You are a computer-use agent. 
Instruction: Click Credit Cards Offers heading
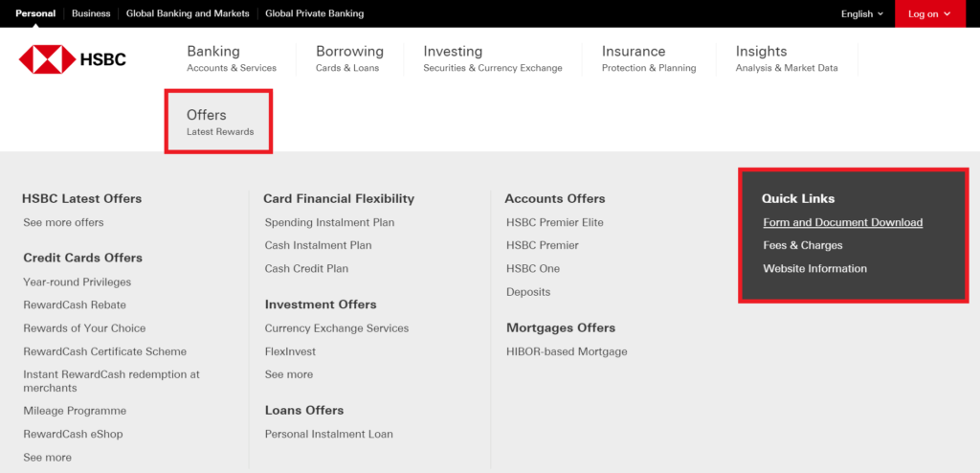click(x=82, y=258)
